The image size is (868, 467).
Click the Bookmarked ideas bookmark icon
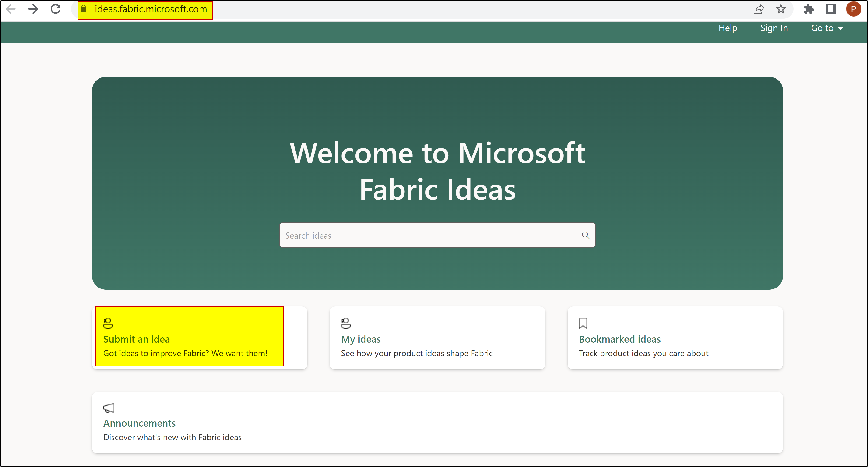(583, 323)
